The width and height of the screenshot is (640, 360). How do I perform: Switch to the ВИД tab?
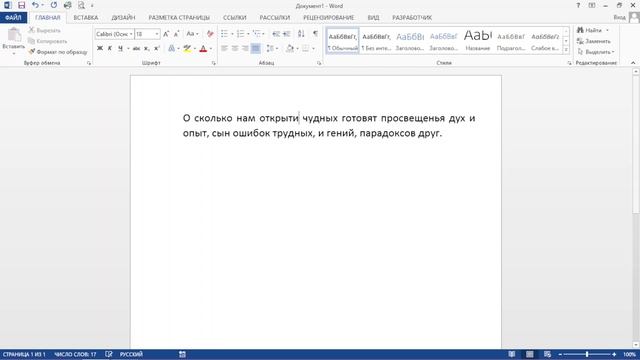tap(373, 18)
